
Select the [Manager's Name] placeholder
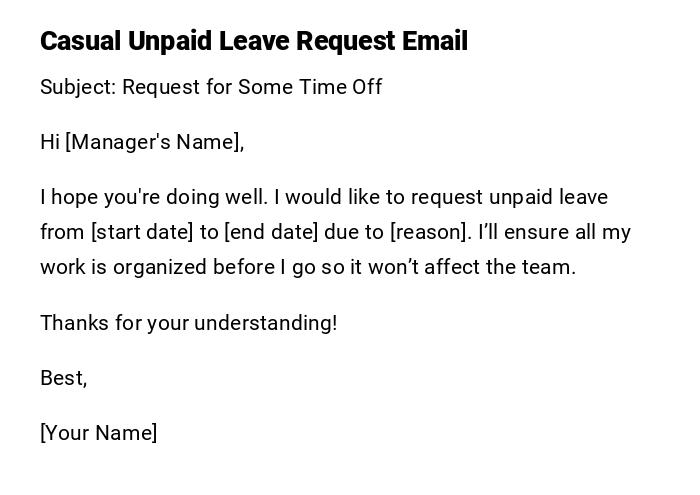[x=154, y=142]
